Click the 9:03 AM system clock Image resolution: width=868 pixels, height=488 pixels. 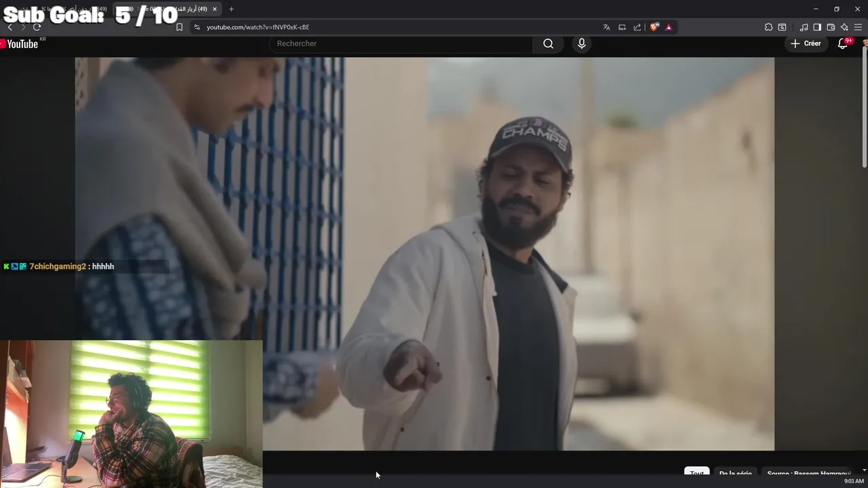point(854,481)
